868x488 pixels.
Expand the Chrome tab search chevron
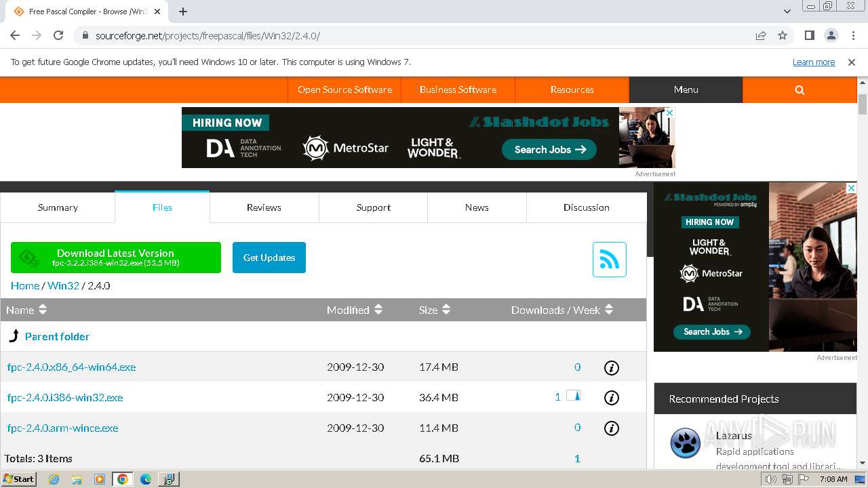point(787,12)
